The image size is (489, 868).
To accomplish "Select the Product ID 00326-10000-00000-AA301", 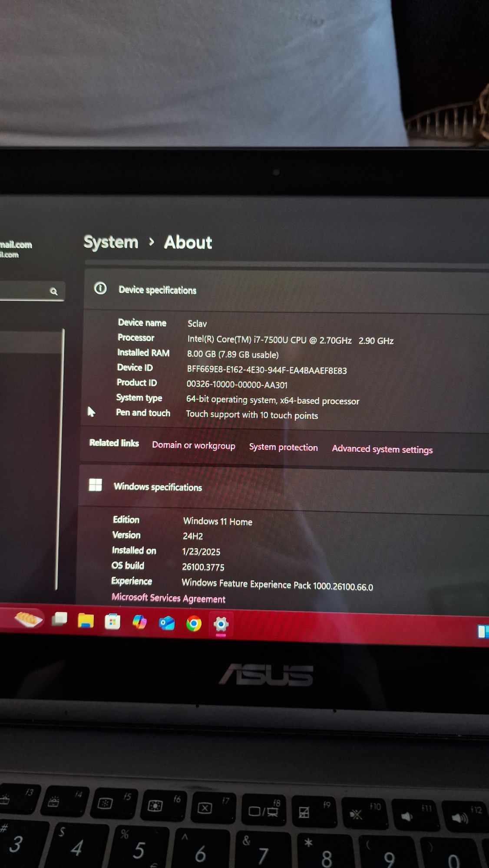I will [x=237, y=385].
